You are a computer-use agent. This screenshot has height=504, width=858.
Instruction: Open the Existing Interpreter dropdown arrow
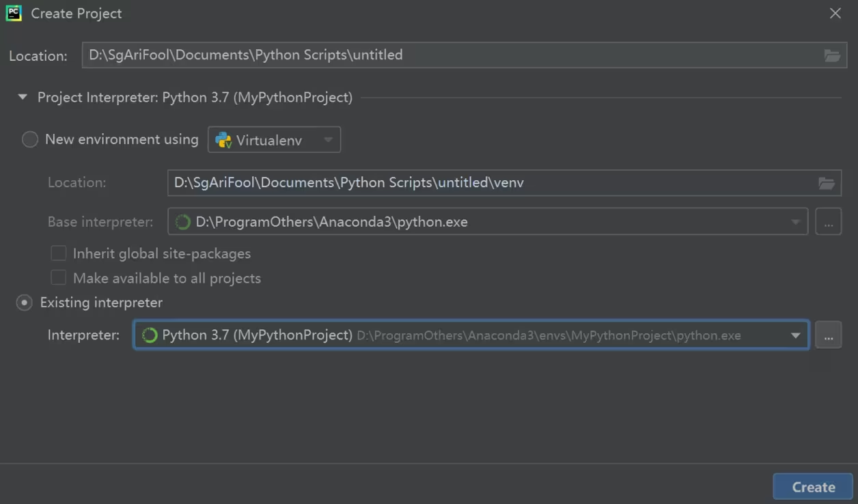tap(795, 336)
